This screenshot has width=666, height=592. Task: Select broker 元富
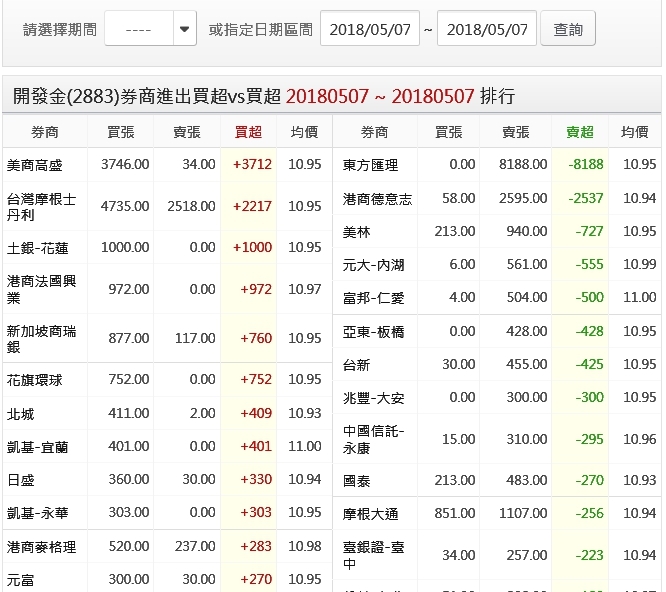(20, 580)
